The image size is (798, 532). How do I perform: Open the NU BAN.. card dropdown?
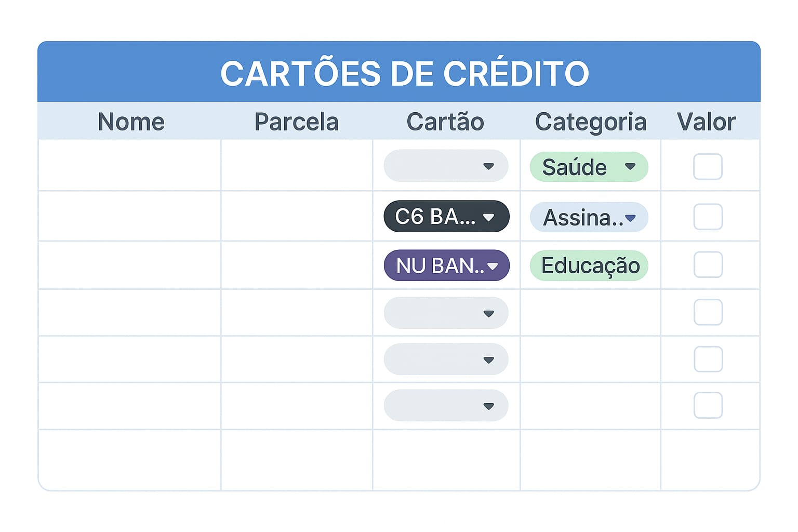[x=446, y=266]
